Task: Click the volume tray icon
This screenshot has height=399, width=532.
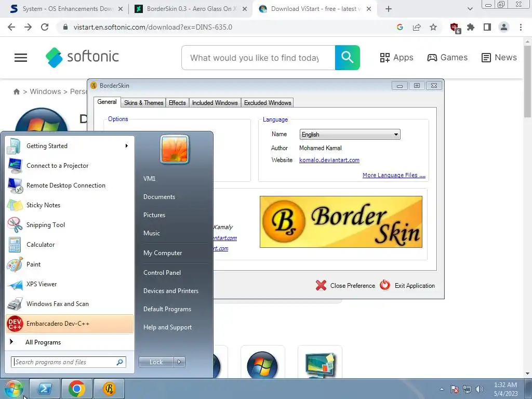Action: [x=480, y=389]
